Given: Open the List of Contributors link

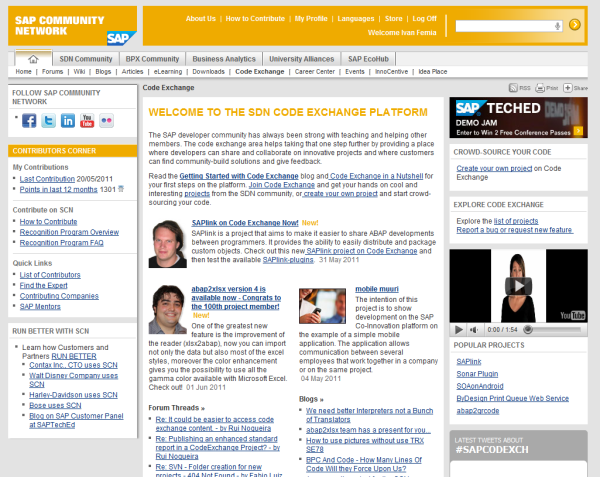Looking at the screenshot, I should (50, 275).
